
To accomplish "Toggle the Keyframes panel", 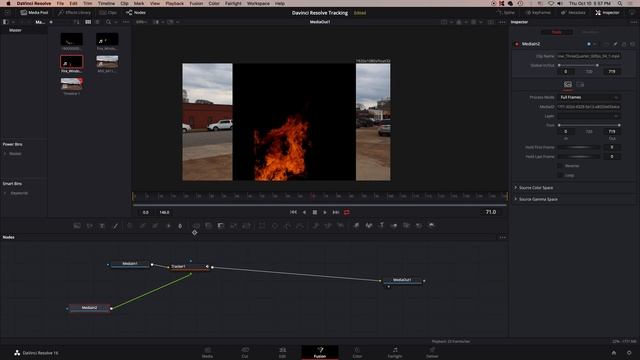I will click(538, 13).
